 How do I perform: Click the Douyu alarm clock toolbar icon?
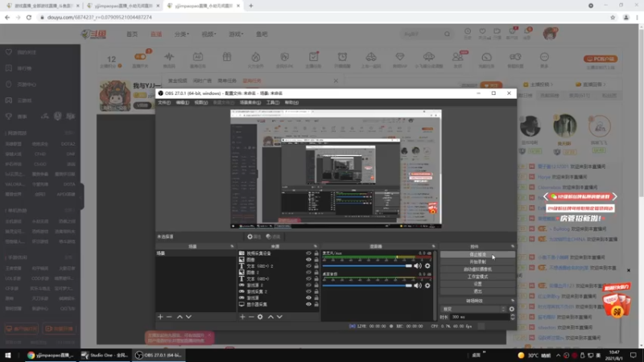click(342, 56)
